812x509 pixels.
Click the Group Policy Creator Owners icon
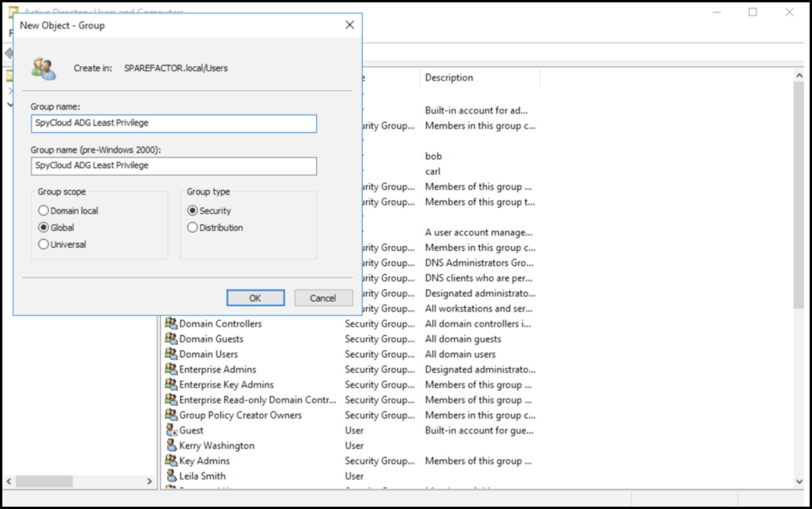coord(171,415)
